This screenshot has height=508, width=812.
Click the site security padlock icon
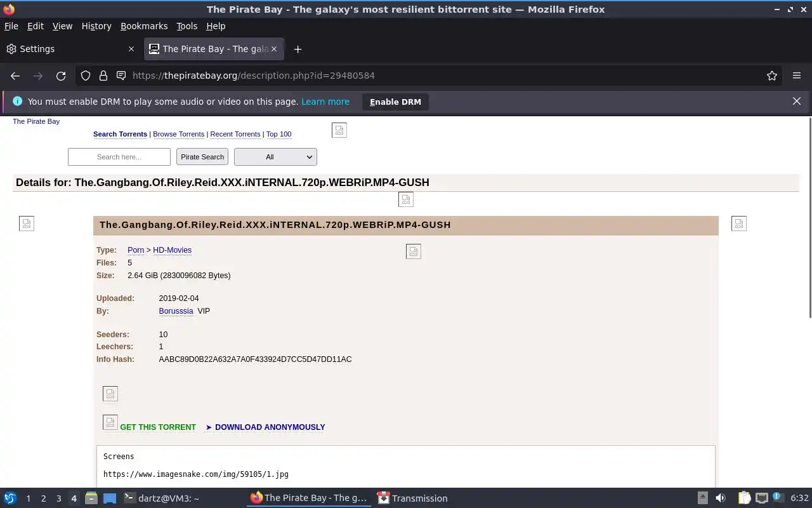tap(103, 76)
